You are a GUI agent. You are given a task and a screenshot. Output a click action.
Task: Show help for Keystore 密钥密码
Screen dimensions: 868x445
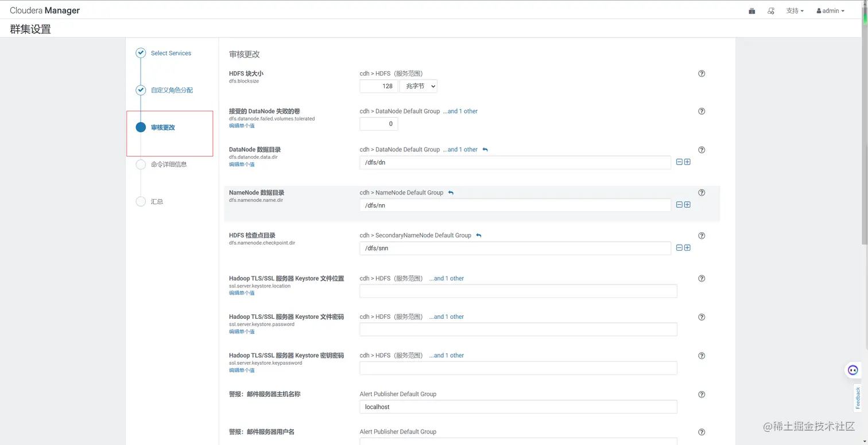(702, 356)
